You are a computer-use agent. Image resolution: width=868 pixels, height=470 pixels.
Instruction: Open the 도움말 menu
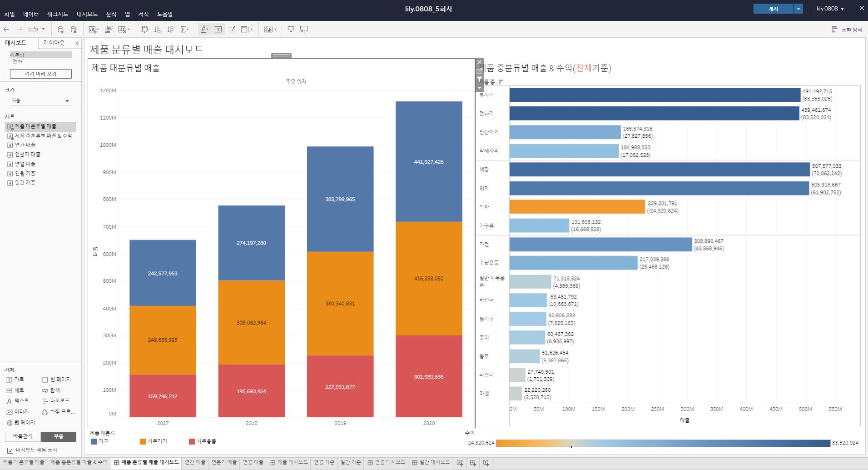point(165,14)
